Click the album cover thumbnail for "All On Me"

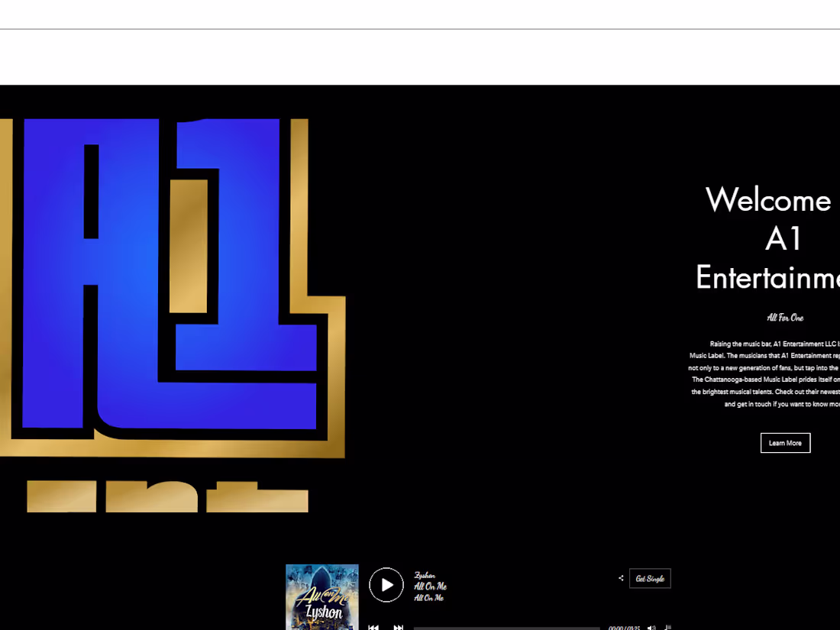(321, 597)
